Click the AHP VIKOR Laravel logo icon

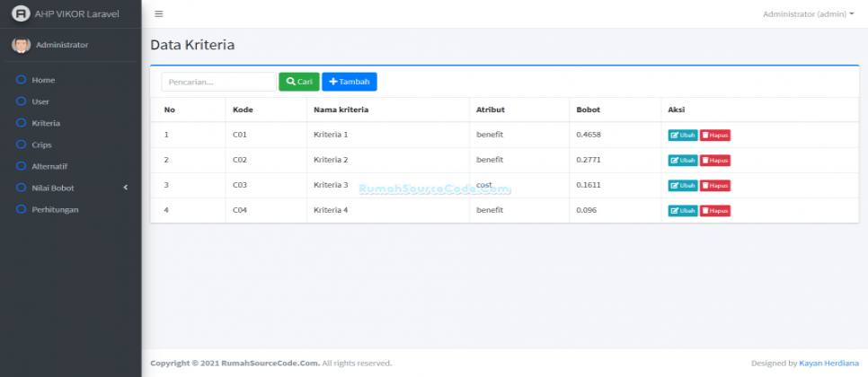pos(21,13)
